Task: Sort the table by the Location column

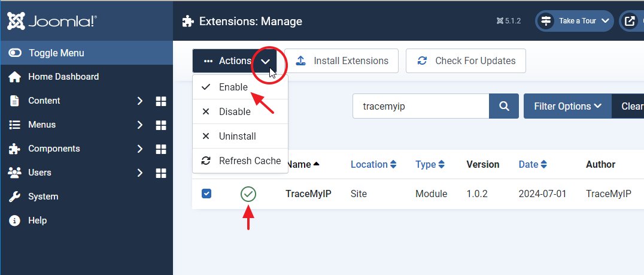Action: 373,164
